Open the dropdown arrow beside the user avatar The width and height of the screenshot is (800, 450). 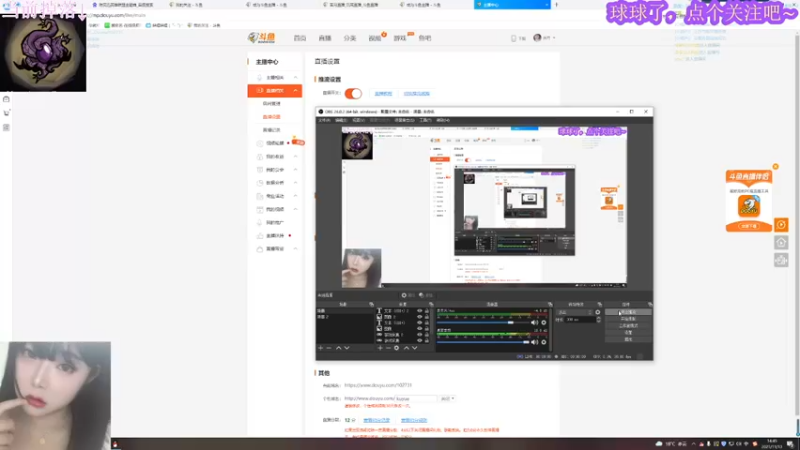tap(554, 38)
